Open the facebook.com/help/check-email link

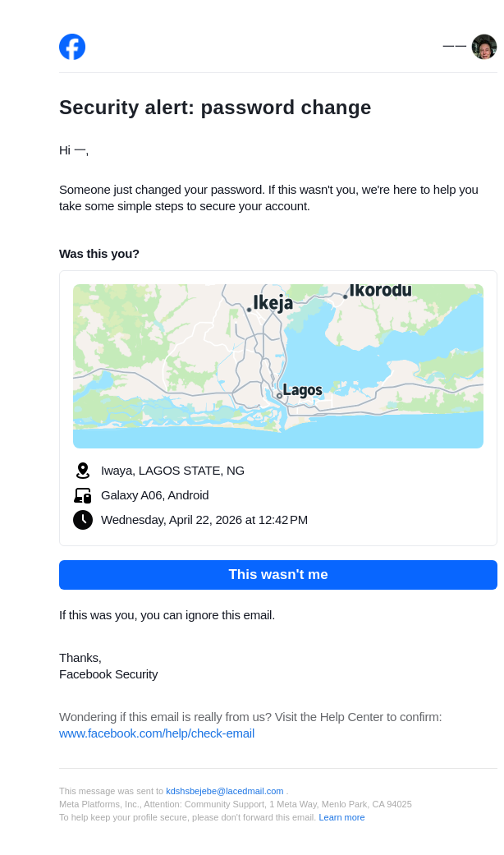click(x=157, y=733)
